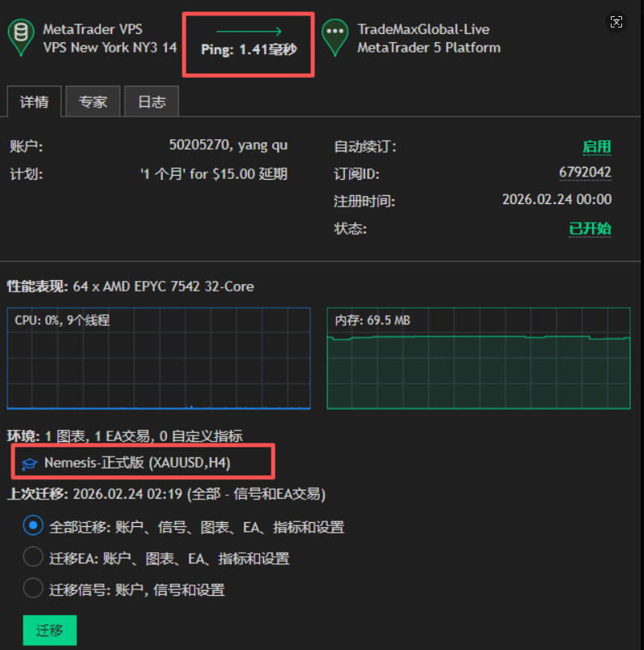Viewport: 644px width, 650px height.
Task: Switch to the 日志 tab
Action: pos(151,101)
